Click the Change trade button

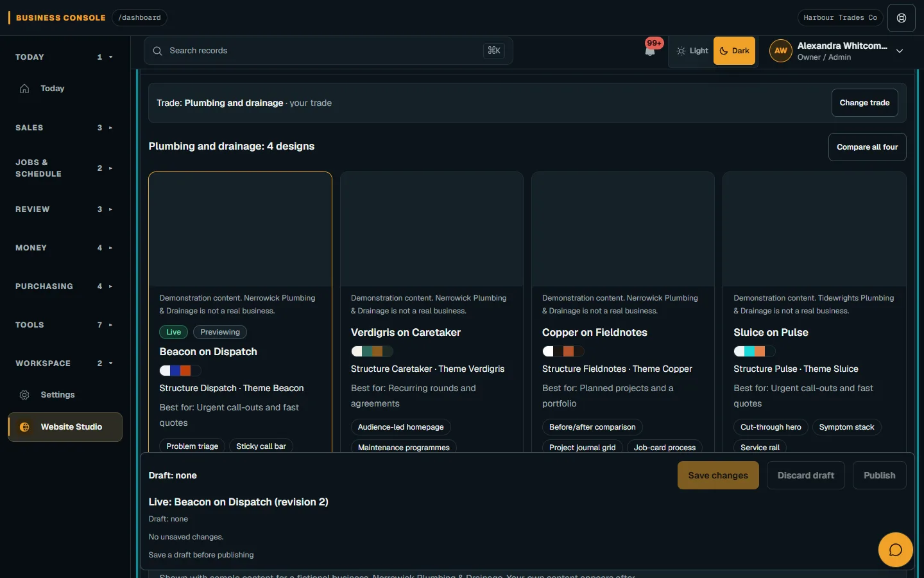864,103
